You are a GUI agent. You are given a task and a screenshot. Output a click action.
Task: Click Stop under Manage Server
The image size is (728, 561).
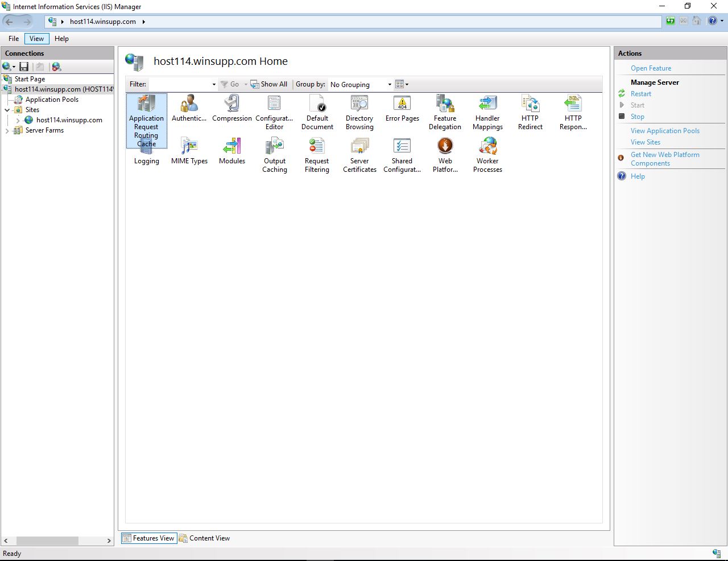tap(637, 117)
